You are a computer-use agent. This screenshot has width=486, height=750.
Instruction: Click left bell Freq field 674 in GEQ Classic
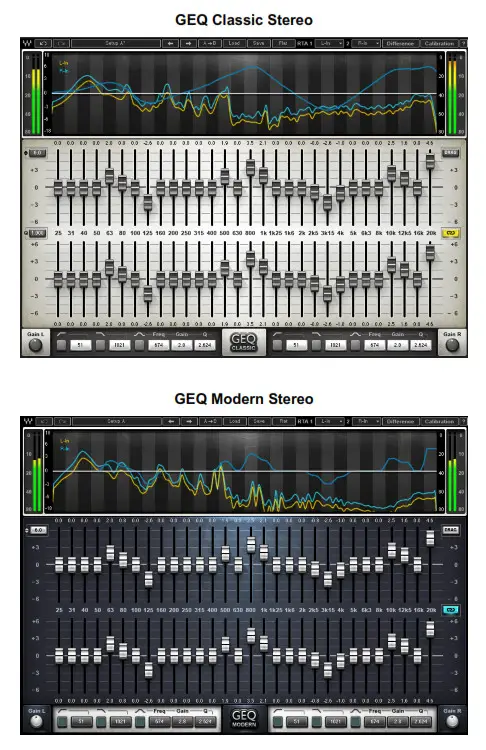pos(158,345)
